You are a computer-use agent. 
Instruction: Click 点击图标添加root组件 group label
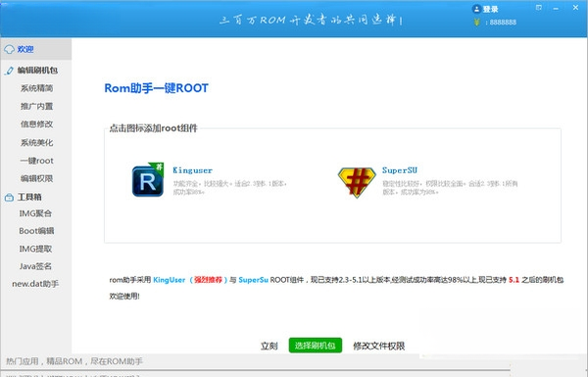coord(153,128)
